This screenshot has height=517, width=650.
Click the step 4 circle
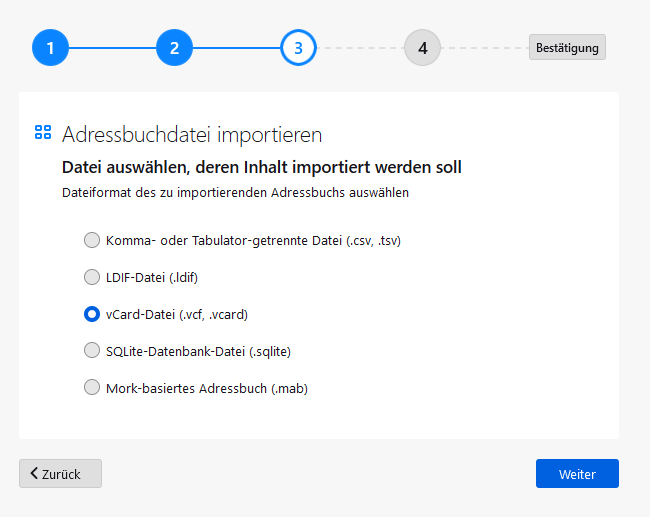click(422, 47)
